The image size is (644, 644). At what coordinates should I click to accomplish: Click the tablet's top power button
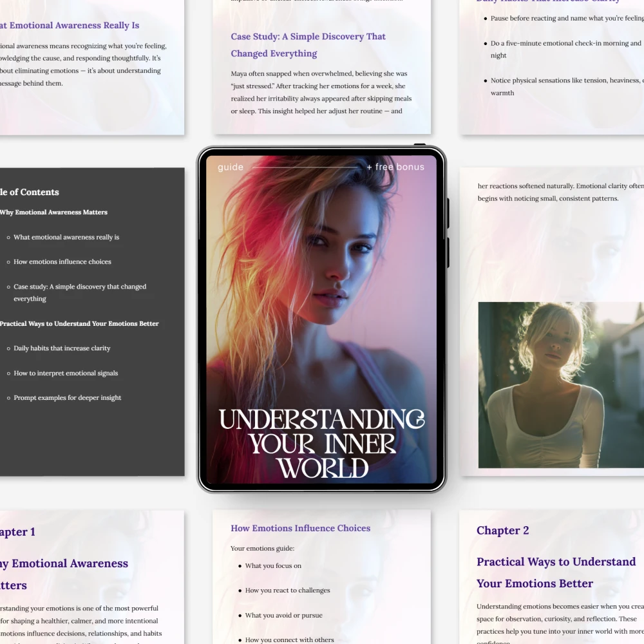click(419, 146)
